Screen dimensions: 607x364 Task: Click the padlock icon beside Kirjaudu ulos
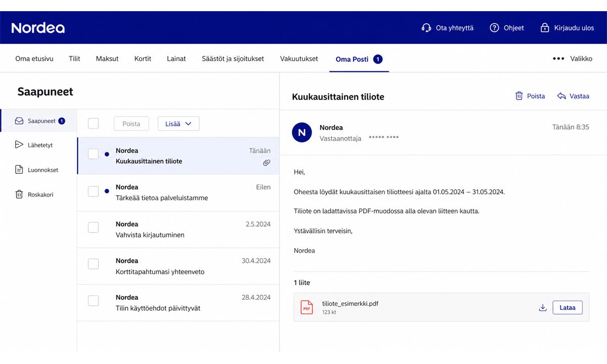tap(545, 28)
